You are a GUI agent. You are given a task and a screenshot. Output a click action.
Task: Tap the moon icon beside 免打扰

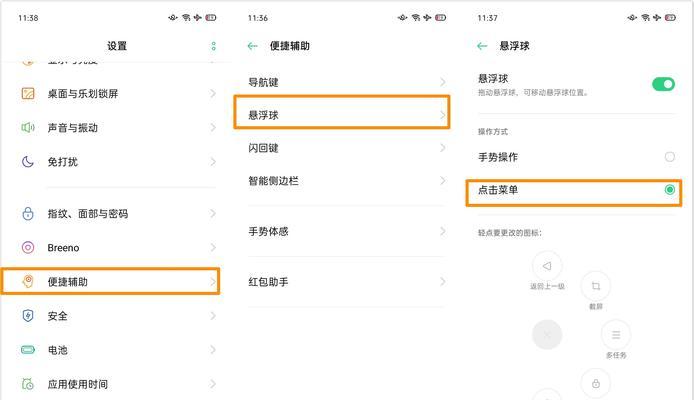pyautogui.click(x=28, y=162)
